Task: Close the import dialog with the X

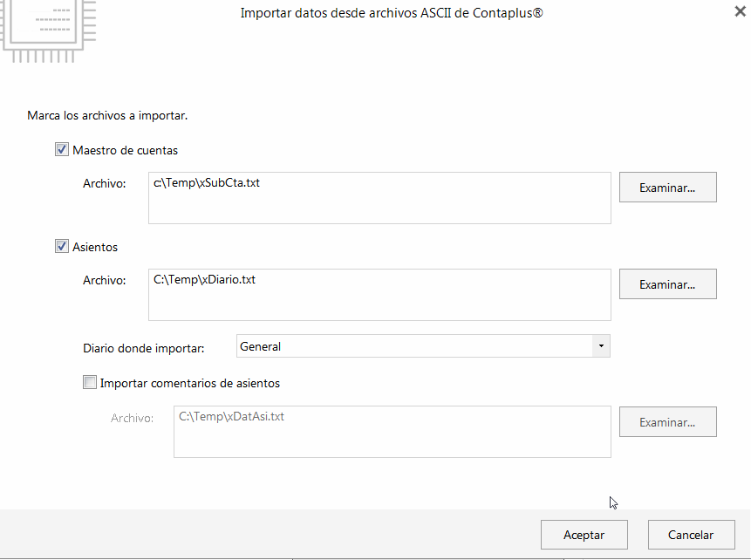Action: (740, 11)
